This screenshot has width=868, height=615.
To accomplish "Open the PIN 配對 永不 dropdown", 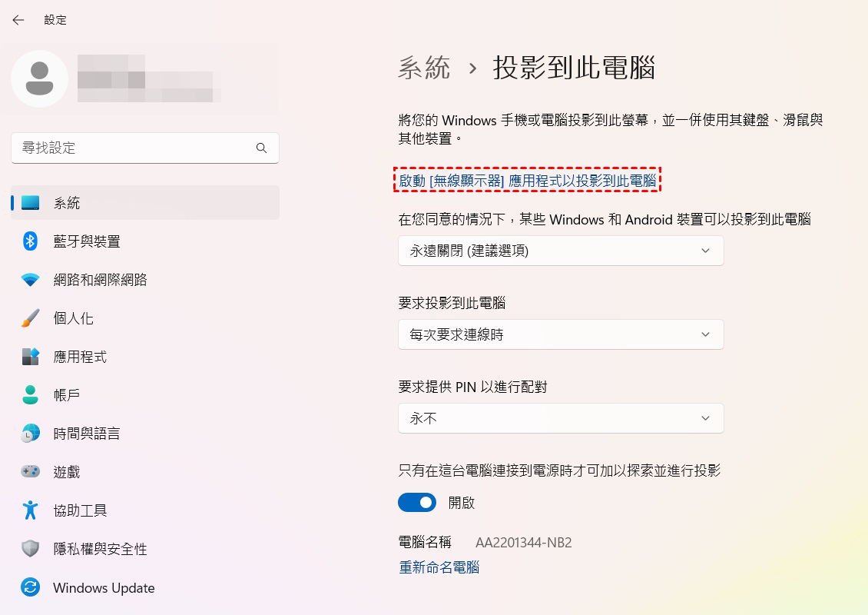I will pyautogui.click(x=560, y=418).
